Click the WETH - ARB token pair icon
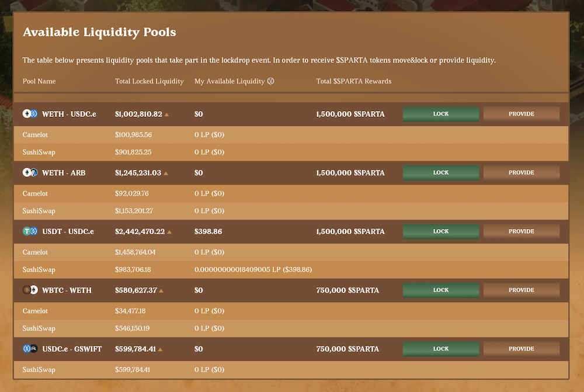This screenshot has height=392, width=584. click(x=30, y=173)
